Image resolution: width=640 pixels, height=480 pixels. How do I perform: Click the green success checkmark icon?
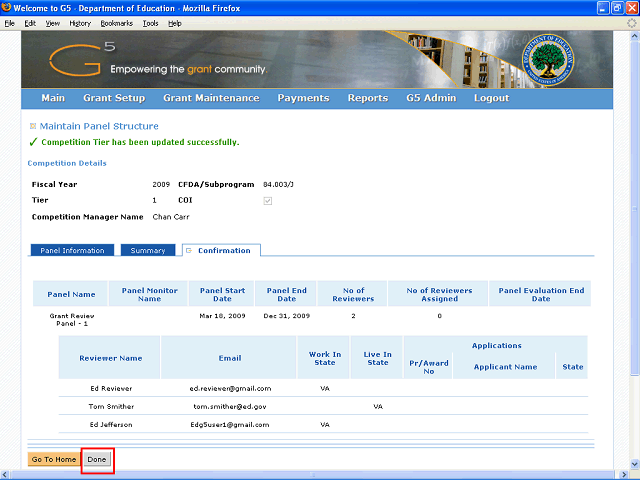click(x=32, y=142)
